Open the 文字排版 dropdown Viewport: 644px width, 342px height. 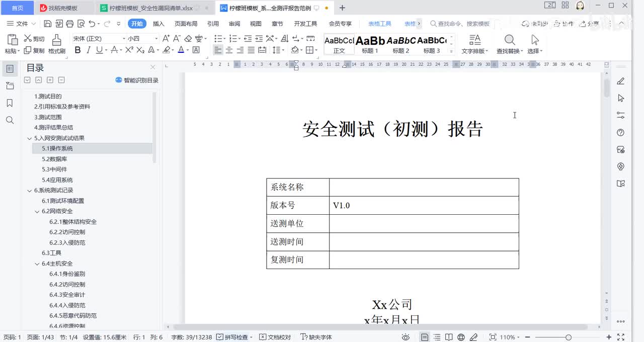tap(474, 51)
